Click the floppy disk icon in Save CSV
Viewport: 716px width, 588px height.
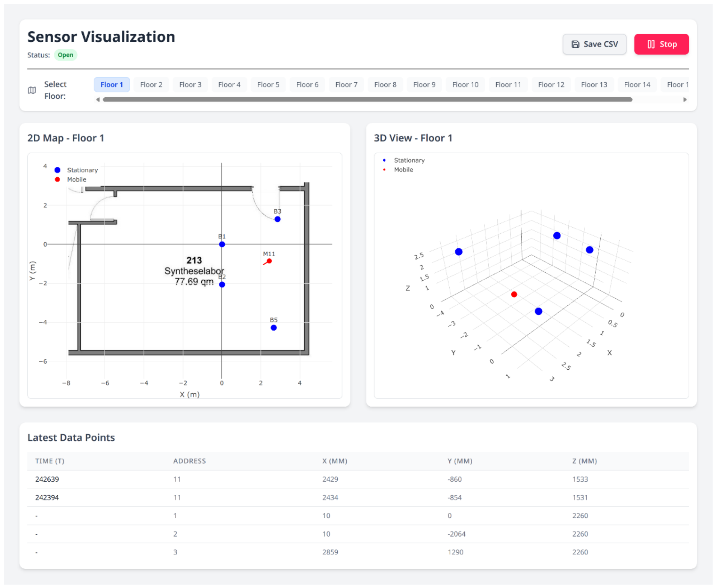(575, 44)
